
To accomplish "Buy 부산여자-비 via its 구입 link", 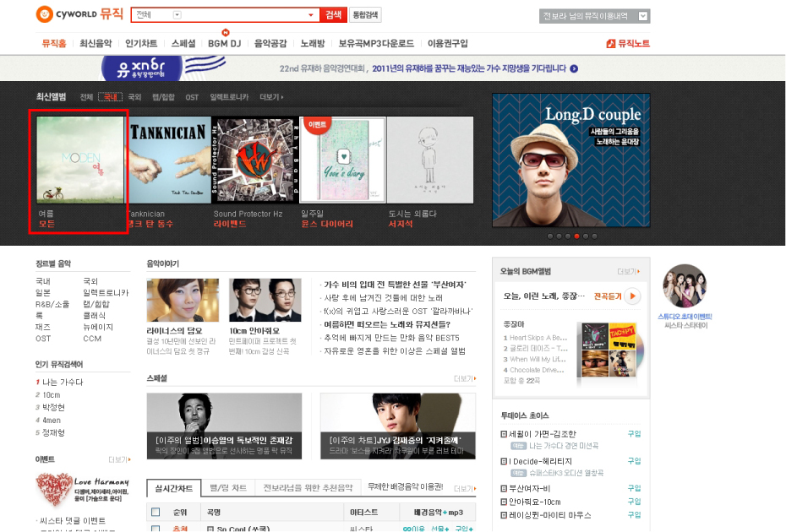I will 634,488.
